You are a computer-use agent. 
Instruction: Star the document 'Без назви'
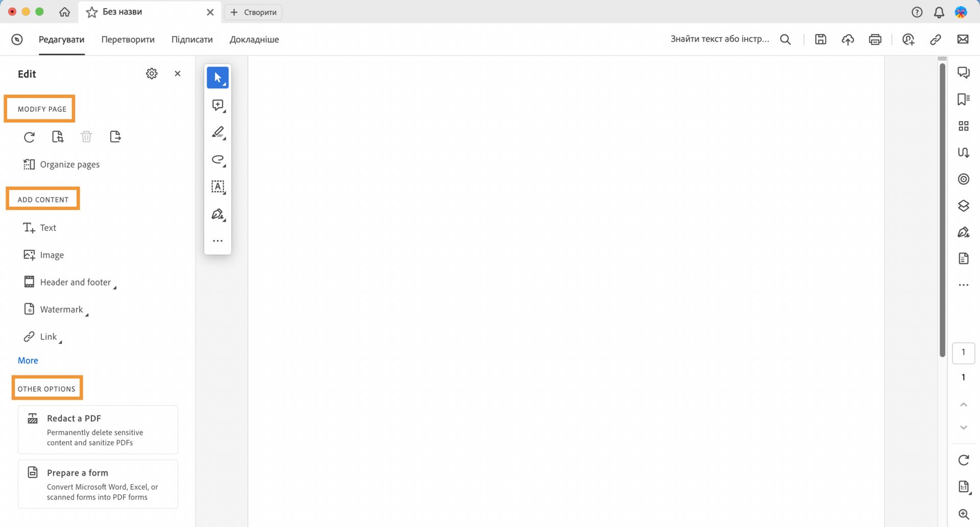pyautogui.click(x=92, y=12)
